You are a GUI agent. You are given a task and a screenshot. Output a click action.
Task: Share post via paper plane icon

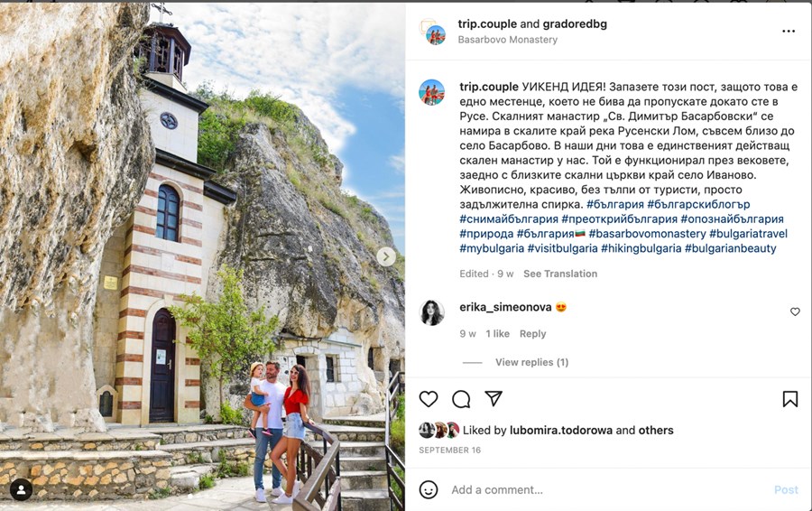pos(494,398)
